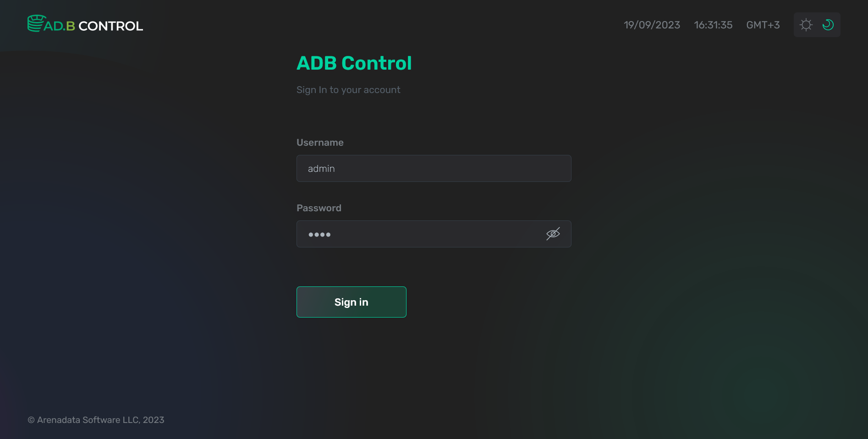
Task: Click the green-outlined Sign in control
Action: click(351, 302)
